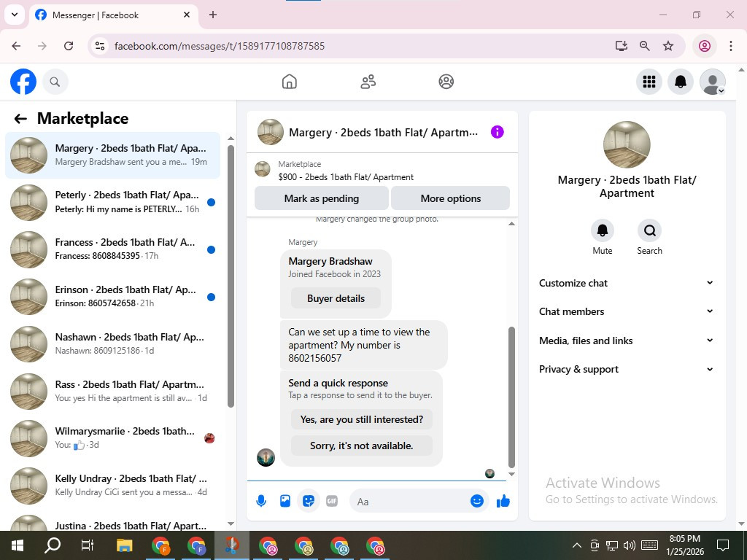Click the back arrow beside Marketplace
The height and width of the screenshot is (560, 747).
(x=20, y=119)
